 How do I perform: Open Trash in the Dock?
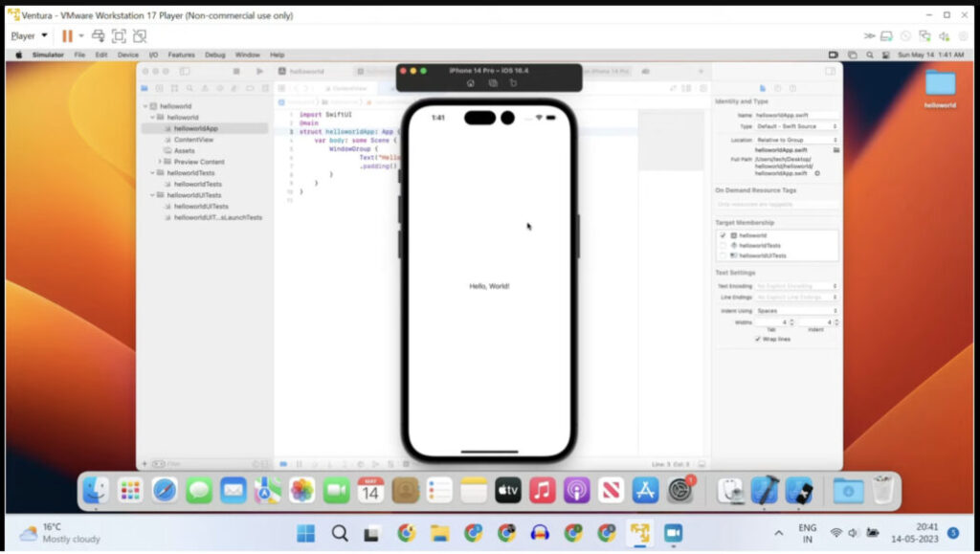883,491
